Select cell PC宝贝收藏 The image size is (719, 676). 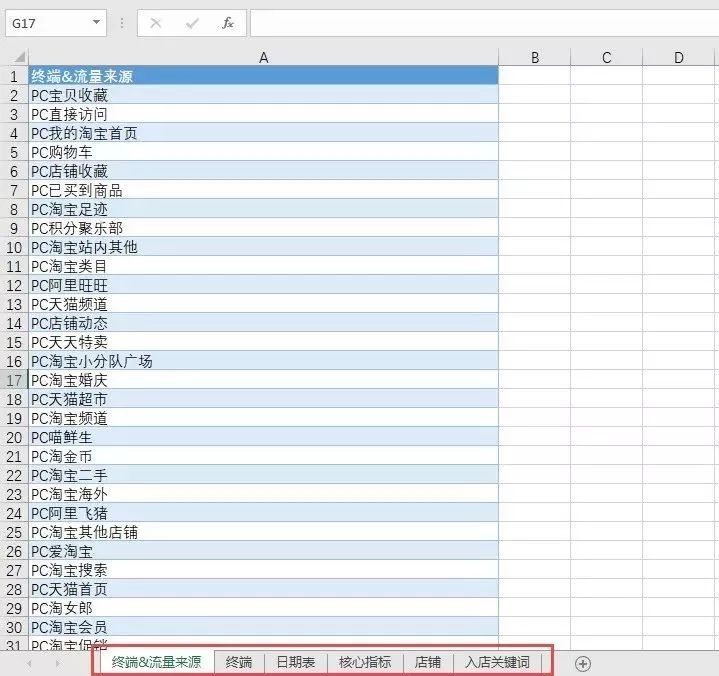click(x=263, y=95)
